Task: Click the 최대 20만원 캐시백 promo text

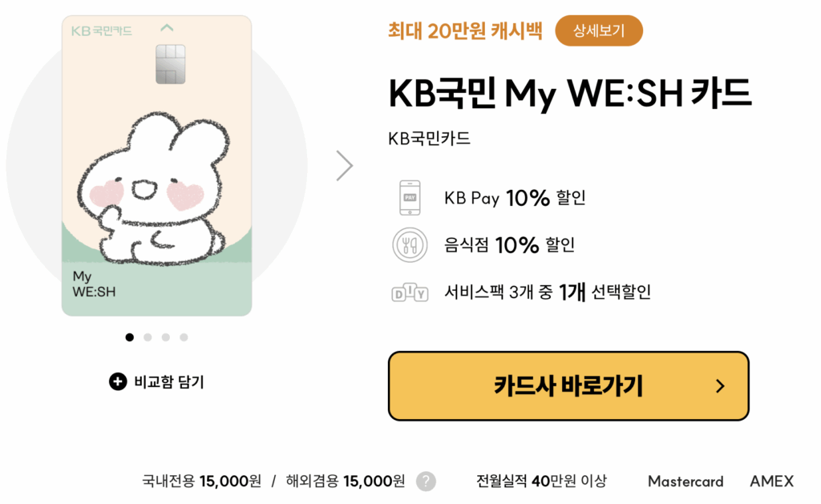Action: point(465,31)
